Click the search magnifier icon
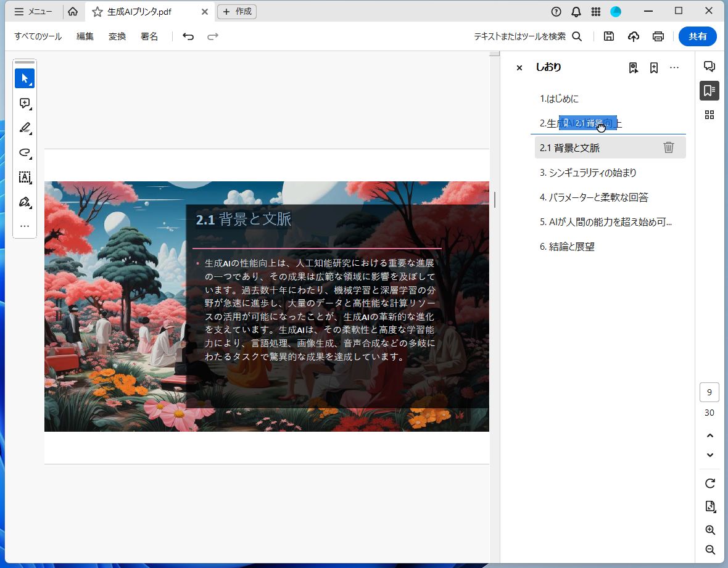The height and width of the screenshot is (568, 728). coord(577,36)
